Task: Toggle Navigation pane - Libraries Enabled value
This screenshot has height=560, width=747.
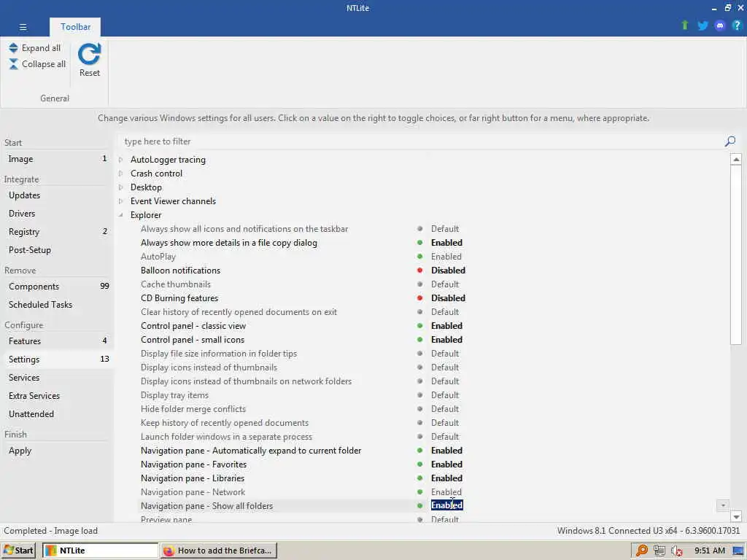Action: click(446, 478)
